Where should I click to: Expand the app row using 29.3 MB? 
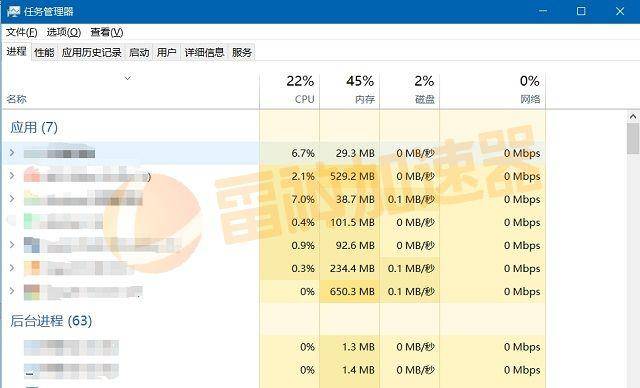click(12, 153)
